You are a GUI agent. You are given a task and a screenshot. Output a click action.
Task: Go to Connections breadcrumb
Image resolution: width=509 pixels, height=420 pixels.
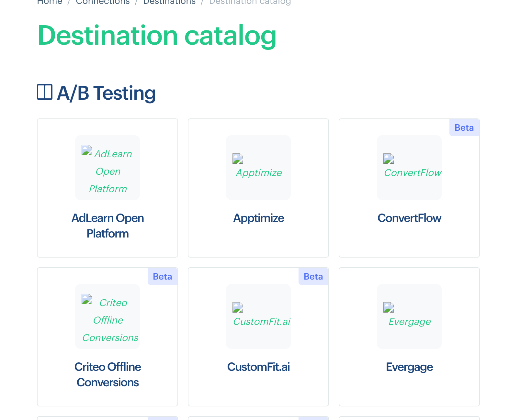(103, 2)
